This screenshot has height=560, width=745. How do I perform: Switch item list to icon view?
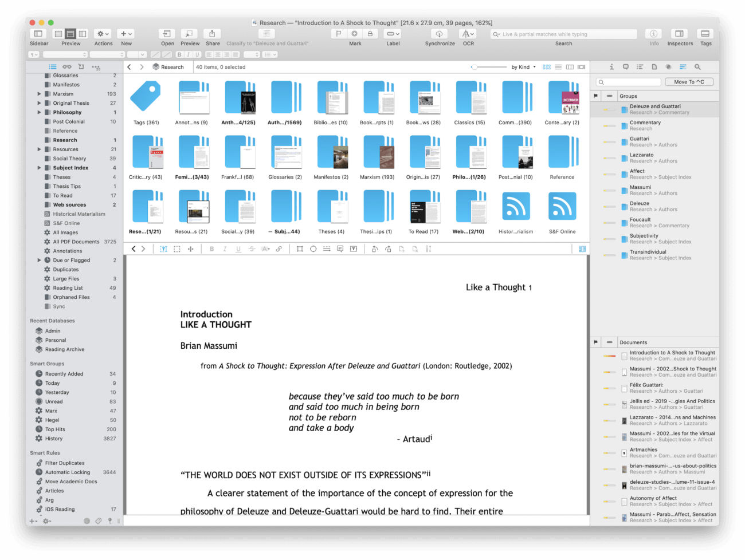(x=546, y=67)
